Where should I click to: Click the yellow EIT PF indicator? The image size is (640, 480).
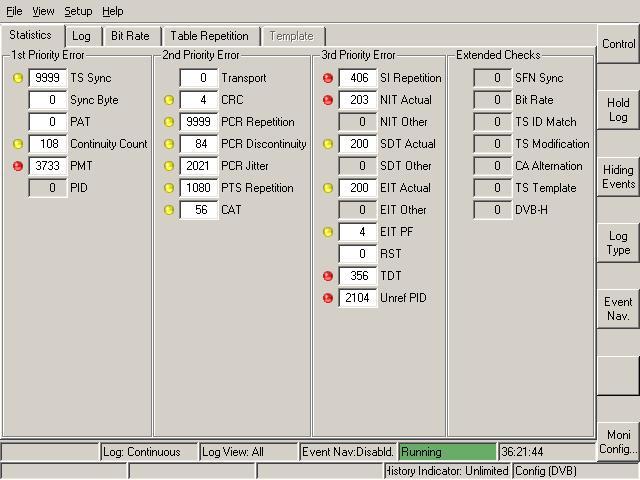point(328,232)
